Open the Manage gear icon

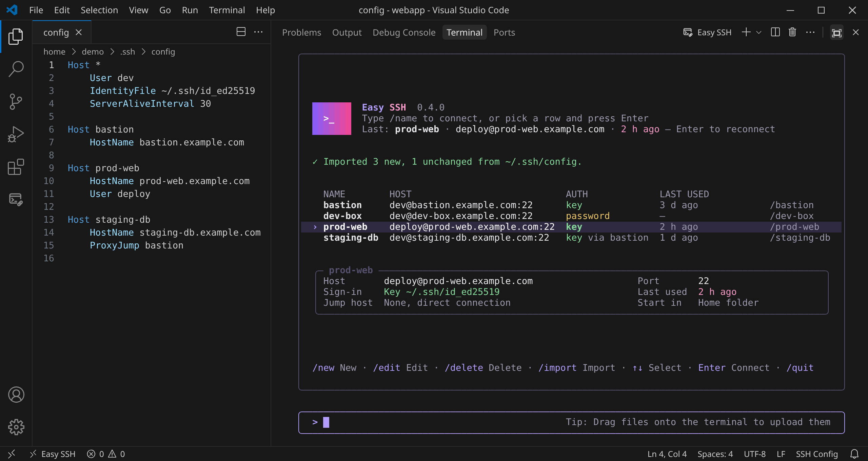pos(16,427)
